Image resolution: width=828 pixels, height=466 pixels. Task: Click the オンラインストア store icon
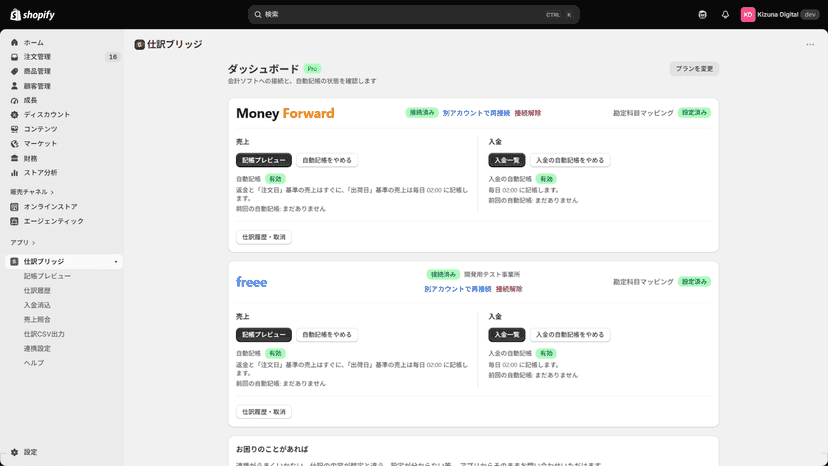click(x=14, y=207)
